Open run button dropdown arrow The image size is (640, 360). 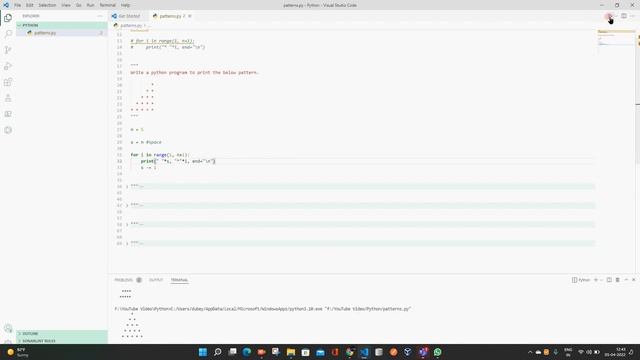click(616, 16)
